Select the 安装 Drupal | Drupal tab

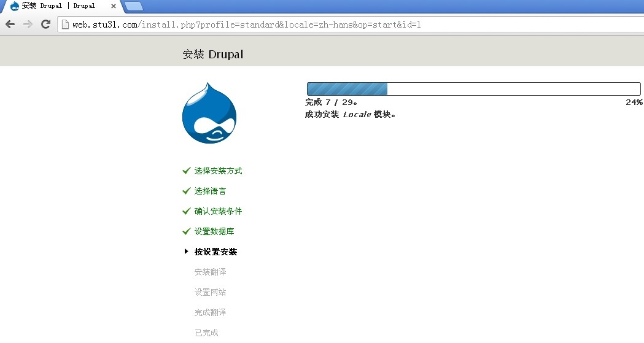pos(58,6)
